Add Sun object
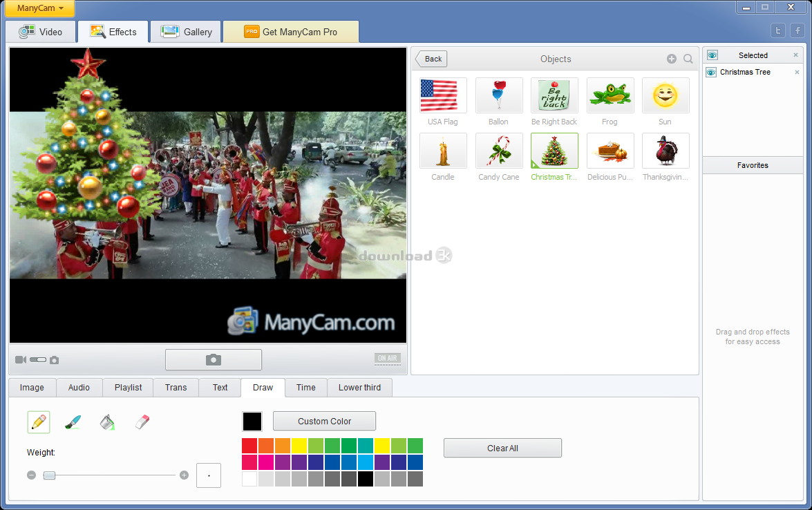 (665, 95)
